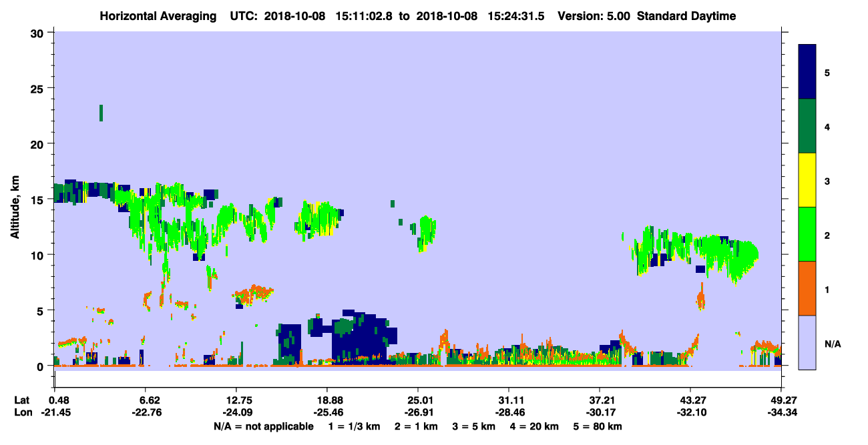Click legend text '4 = 20 km'

(x=535, y=426)
